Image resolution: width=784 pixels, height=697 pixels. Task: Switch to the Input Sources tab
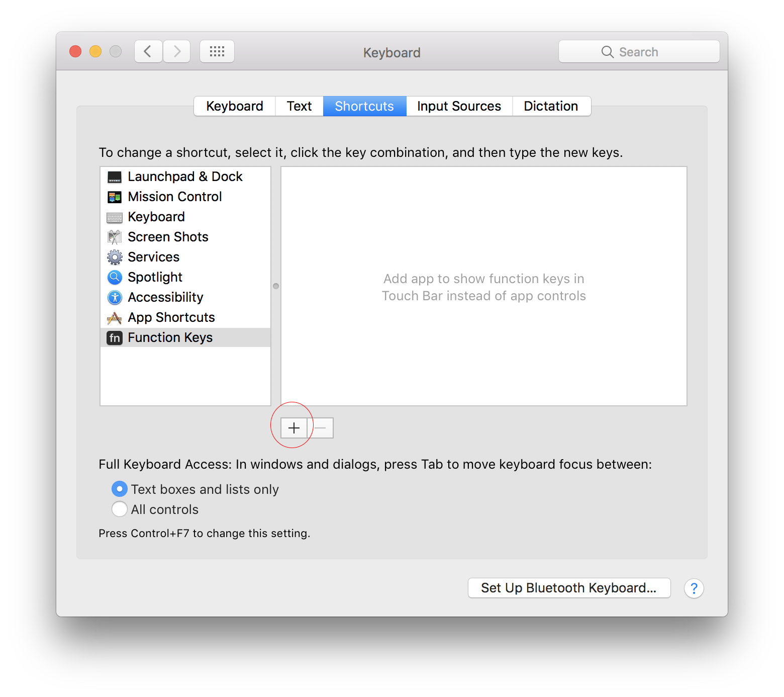458,106
